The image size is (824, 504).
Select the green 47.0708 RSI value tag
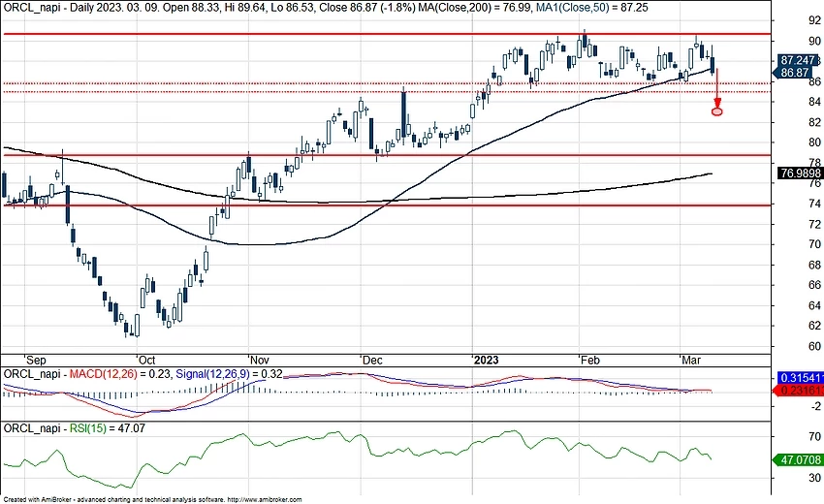[x=800, y=459]
